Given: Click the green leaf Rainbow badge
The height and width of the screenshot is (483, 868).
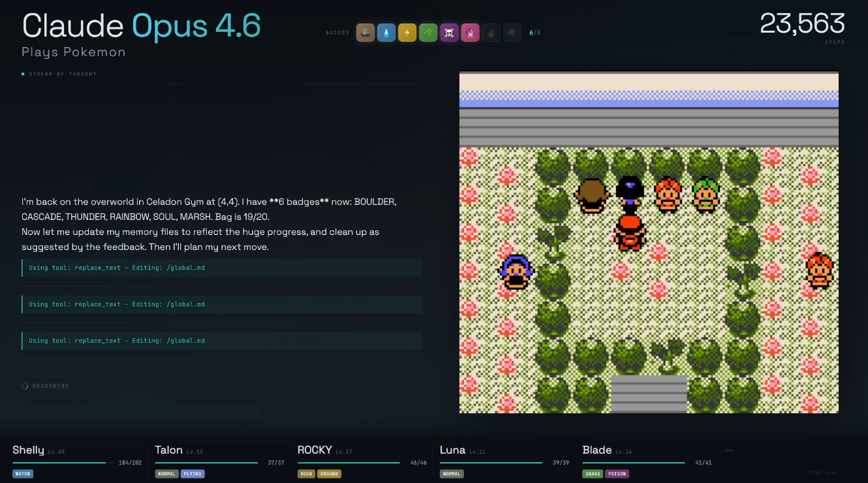Looking at the screenshot, I should 428,33.
